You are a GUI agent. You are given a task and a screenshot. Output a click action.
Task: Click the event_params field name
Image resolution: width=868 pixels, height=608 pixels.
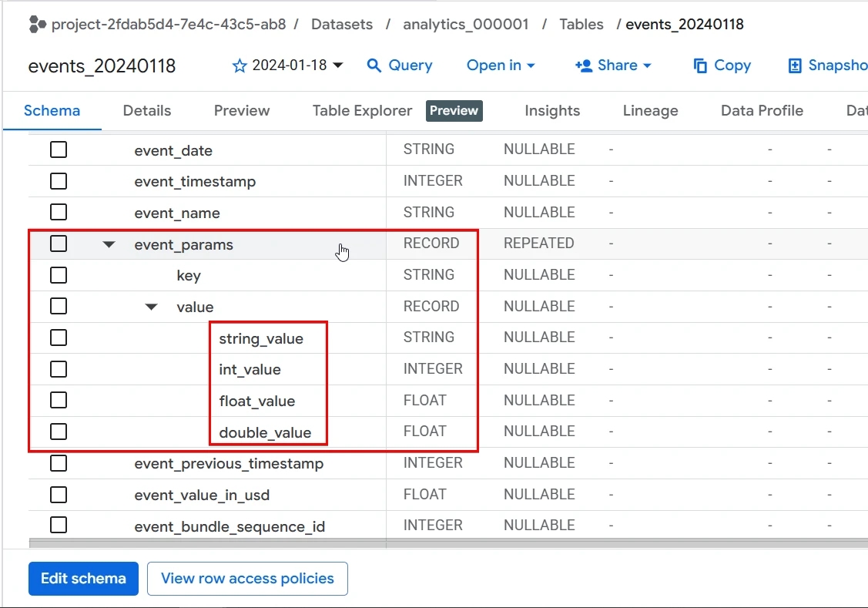[184, 245]
